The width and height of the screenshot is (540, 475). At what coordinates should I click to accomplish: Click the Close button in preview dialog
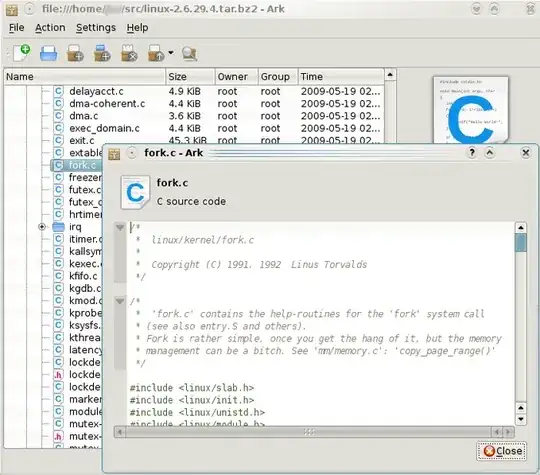tap(502, 451)
